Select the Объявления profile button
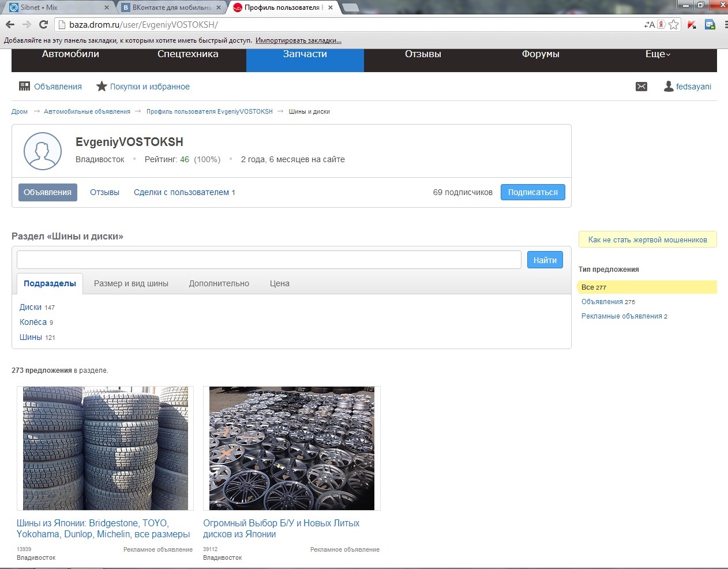Screen dimensions: 728x569 (x=47, y=192)
